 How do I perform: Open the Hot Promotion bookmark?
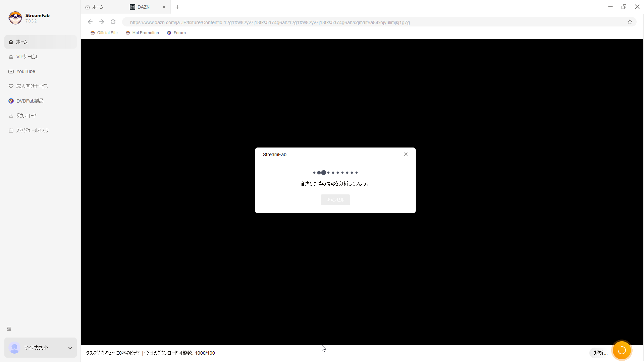(142, 33)
